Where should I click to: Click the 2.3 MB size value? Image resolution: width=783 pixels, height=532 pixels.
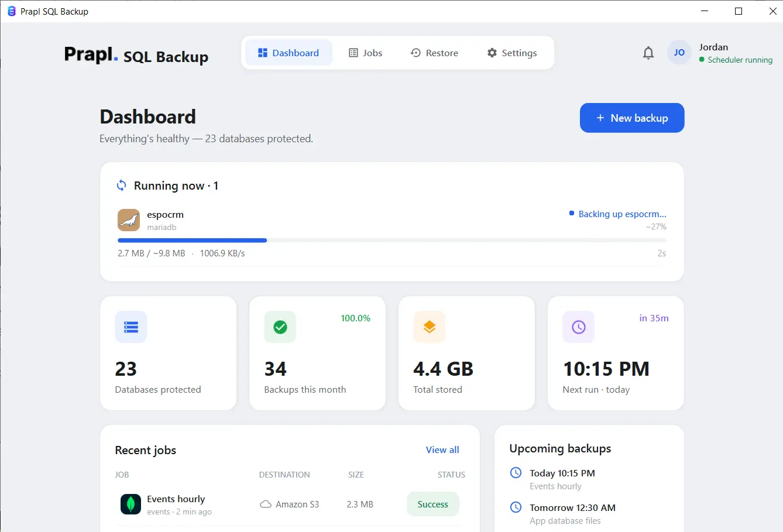point(360,504)
